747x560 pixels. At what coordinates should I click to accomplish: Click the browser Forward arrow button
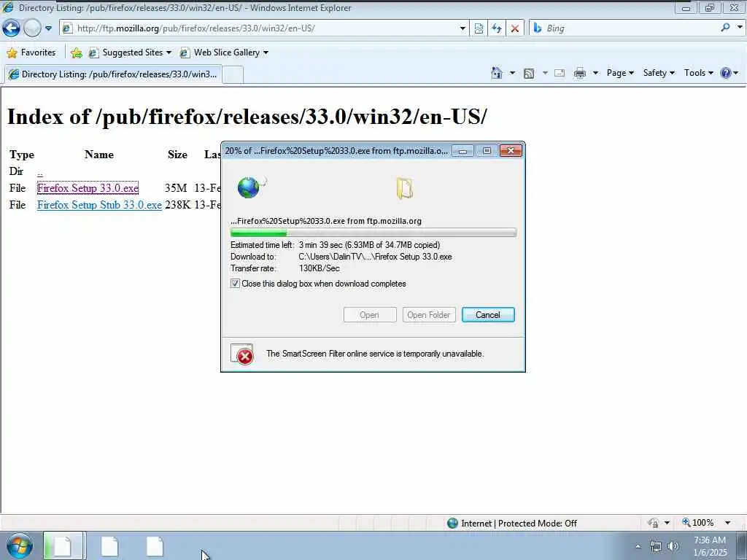click(32, 28)
